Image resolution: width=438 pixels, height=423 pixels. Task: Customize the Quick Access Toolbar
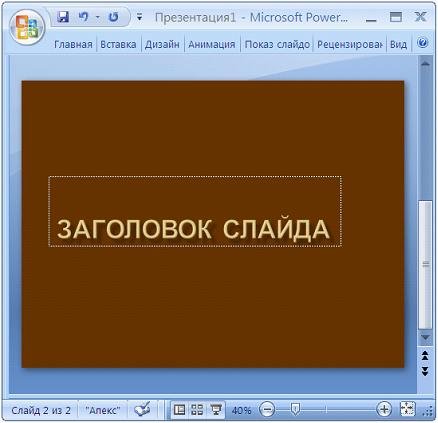pos(139,17)
